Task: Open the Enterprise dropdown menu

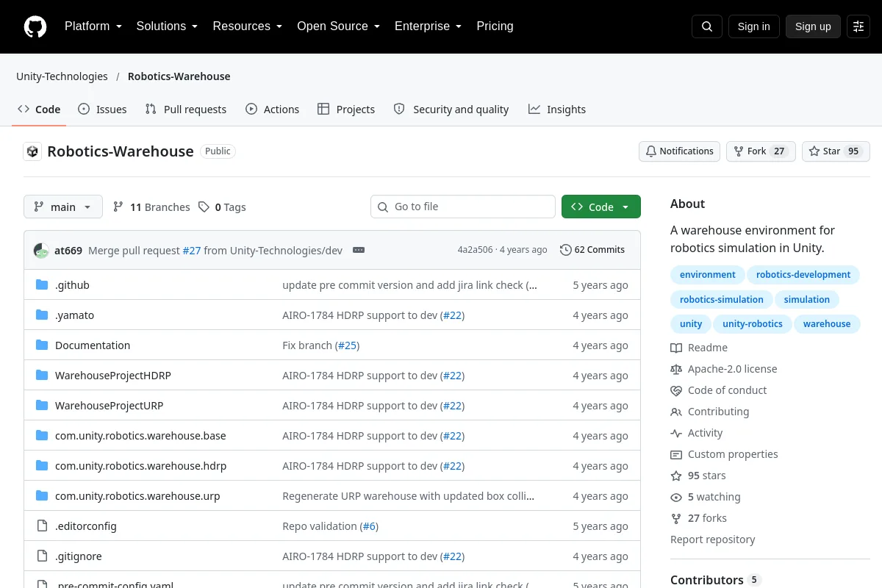Action: click(429, 26)
